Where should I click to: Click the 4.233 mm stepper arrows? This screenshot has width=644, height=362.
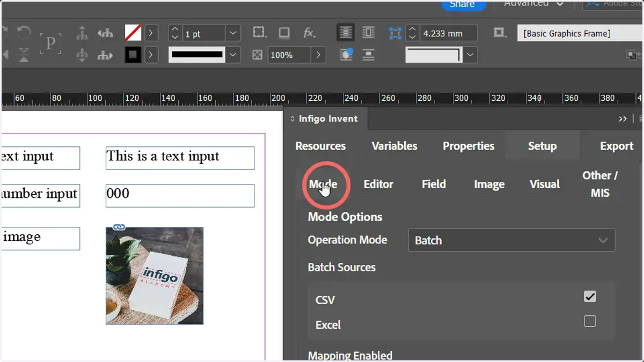(412, 33)
